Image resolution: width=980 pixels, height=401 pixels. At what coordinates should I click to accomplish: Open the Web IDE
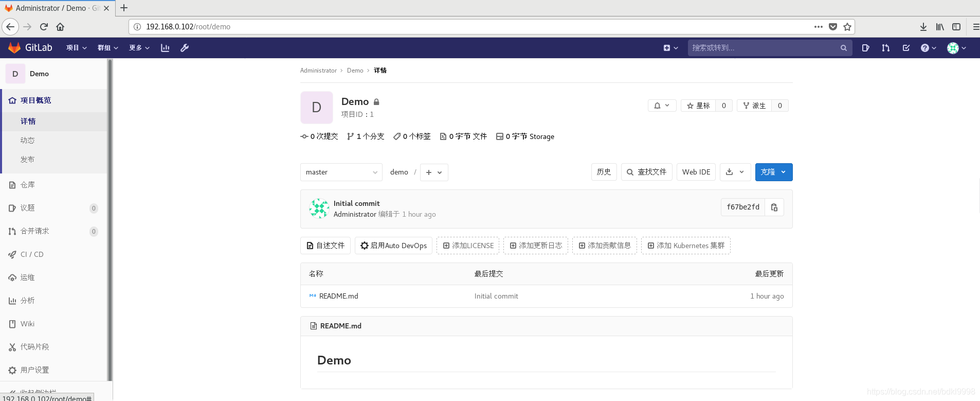696,172
